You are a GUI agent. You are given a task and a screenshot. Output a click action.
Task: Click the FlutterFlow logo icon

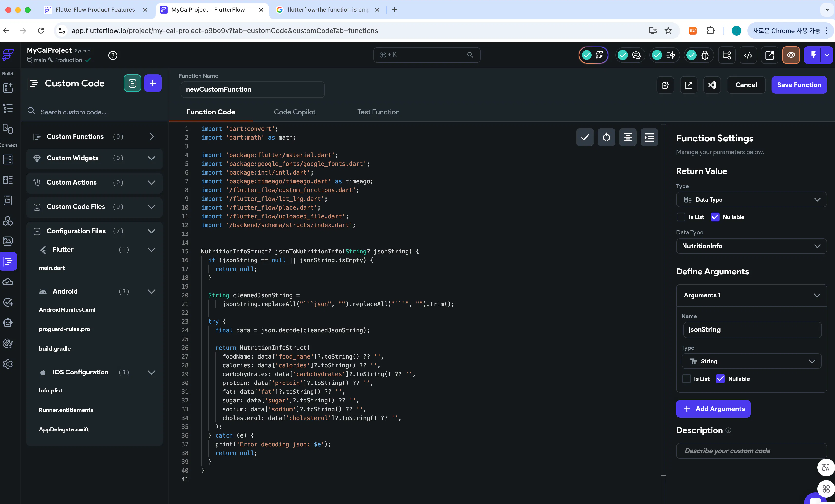(x=8, y=55)
